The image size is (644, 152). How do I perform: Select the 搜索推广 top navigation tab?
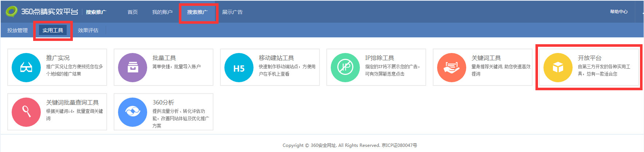(x=197, y=12)
